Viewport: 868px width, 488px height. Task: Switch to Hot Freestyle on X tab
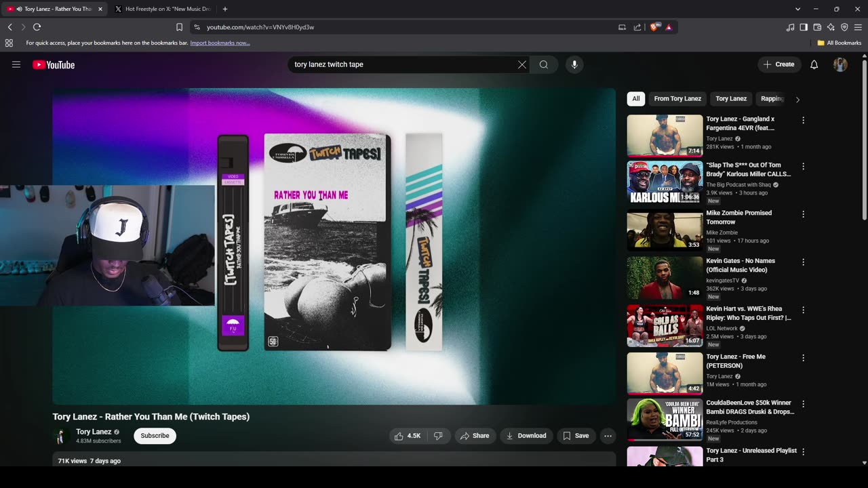[x=161, y=9]
